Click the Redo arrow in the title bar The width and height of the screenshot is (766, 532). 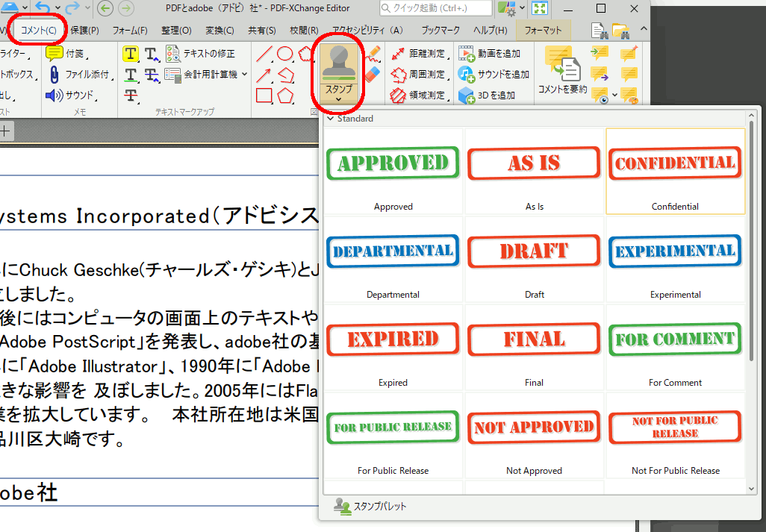pyautogui.click(x=72, y=7)
